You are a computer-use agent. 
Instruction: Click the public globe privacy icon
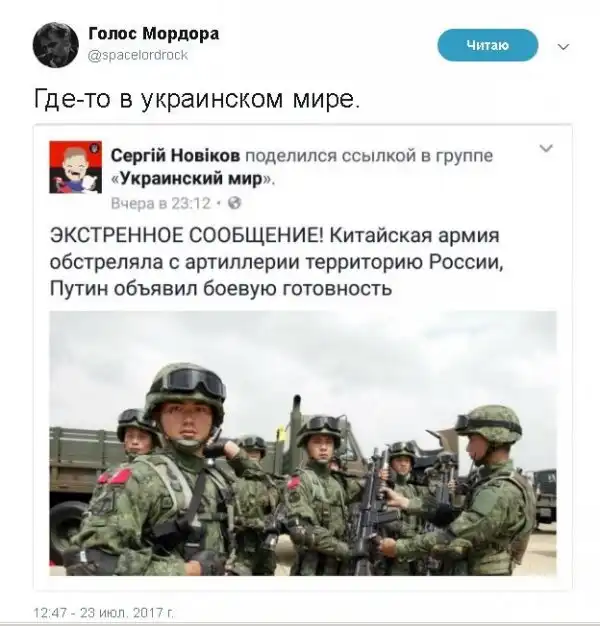point(235,204)
